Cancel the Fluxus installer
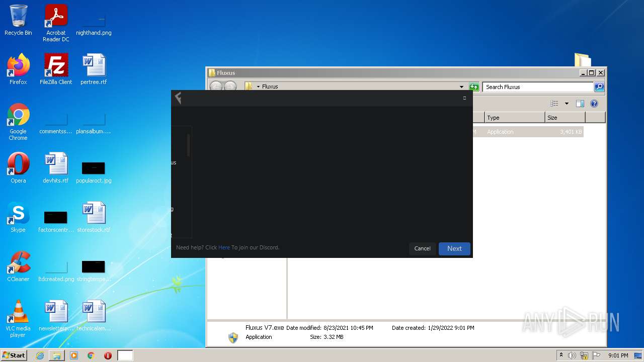Image resolution: width=644 pixels, height=362 pixels. [422, 249]
